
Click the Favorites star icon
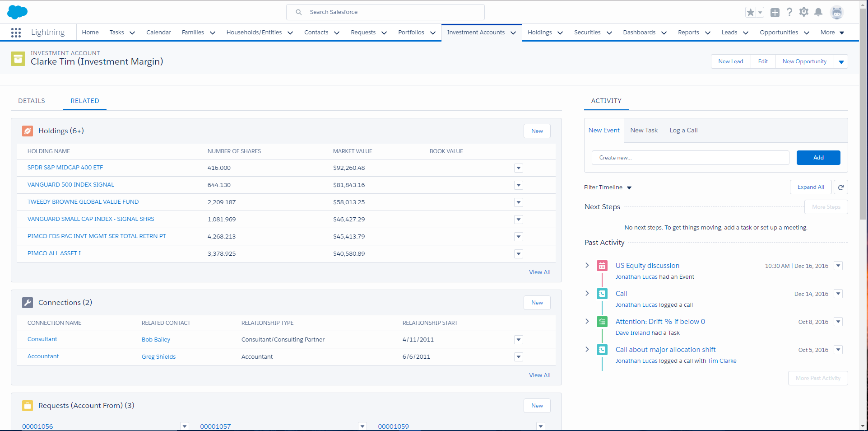750,13
